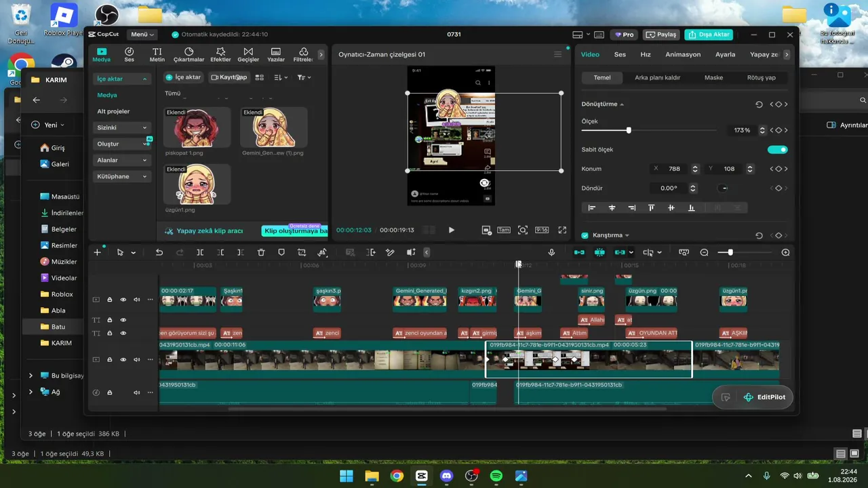
Task: Play the preview video
Action: [x=452, y=230]
